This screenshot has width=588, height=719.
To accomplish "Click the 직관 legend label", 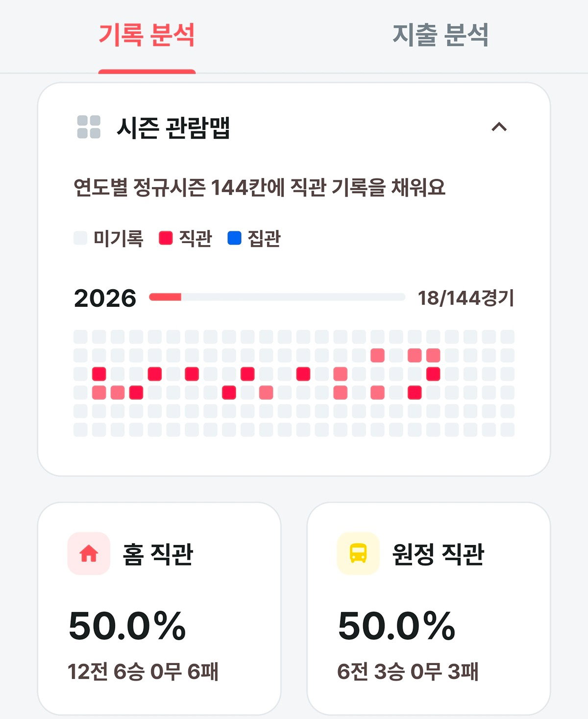I will [196, 238].
